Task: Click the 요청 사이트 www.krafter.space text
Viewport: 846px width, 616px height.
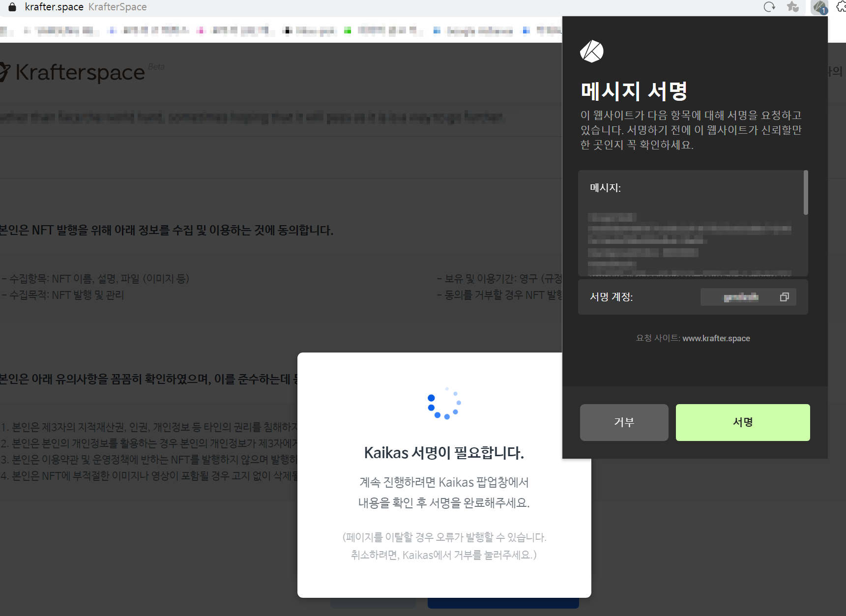Action: click(x=693, y=338)
